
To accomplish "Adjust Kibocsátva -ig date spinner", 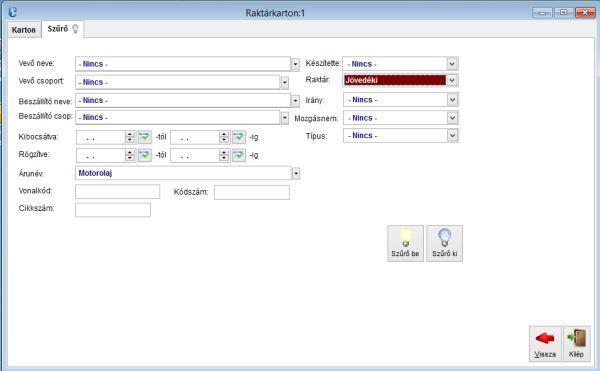I will pos(224,137).
